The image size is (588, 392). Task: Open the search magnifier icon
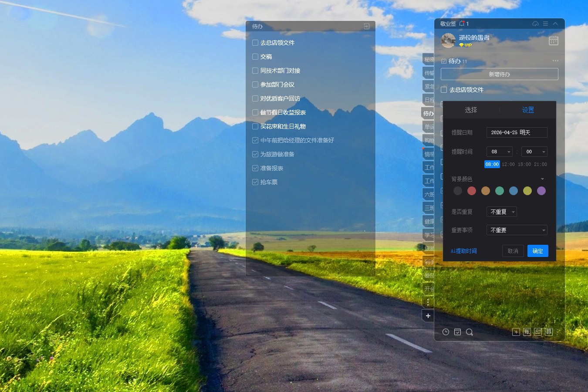(x=469, y=332)
